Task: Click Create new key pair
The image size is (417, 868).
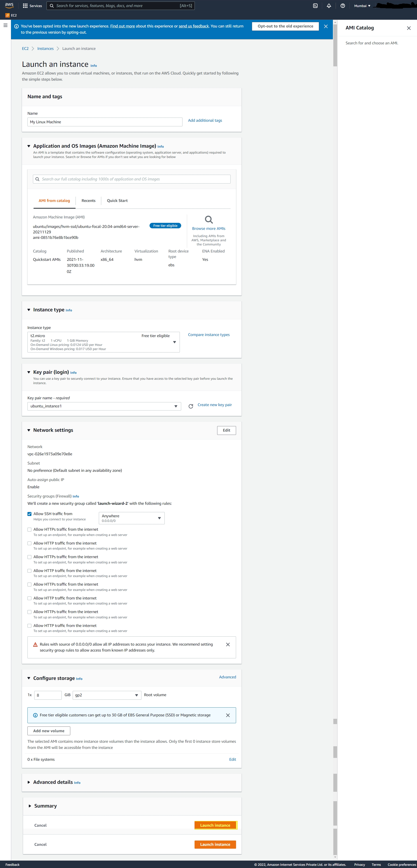Action: (x=215, y=405)
